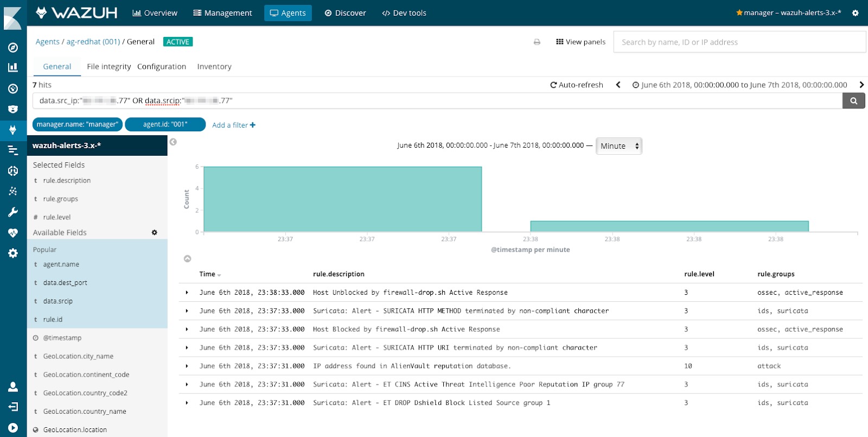Open Discover menu in top bar
Viewport: 868px width, 437px height.
(x=345, y=13)
